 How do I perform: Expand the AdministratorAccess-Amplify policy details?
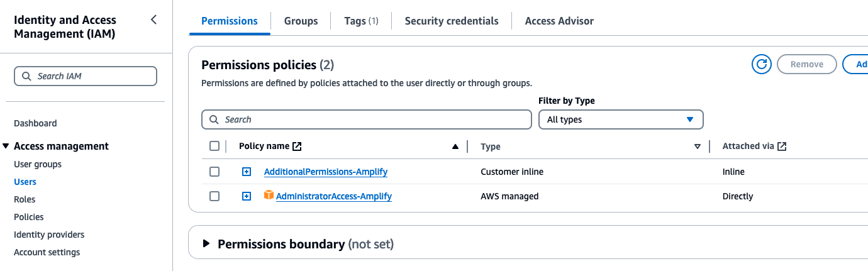pyautogui.click(x=247, y=196)
